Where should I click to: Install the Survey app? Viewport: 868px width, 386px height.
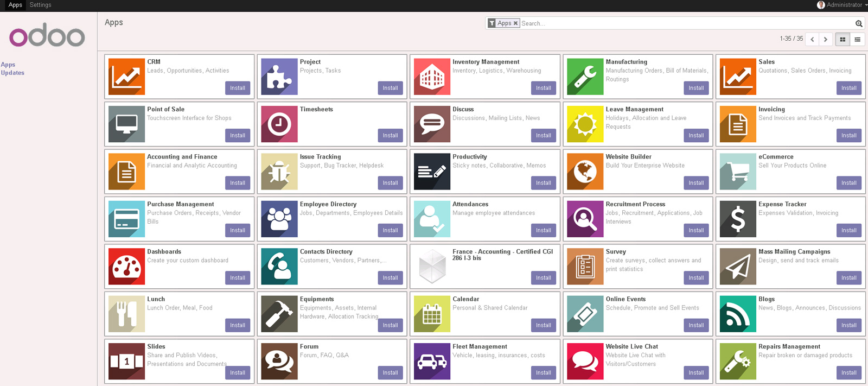point(696,277)
